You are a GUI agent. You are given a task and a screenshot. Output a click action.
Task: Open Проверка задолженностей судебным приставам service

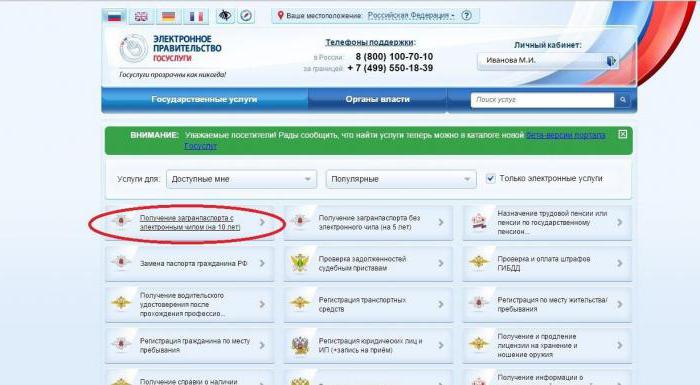(x=362, y=264)
